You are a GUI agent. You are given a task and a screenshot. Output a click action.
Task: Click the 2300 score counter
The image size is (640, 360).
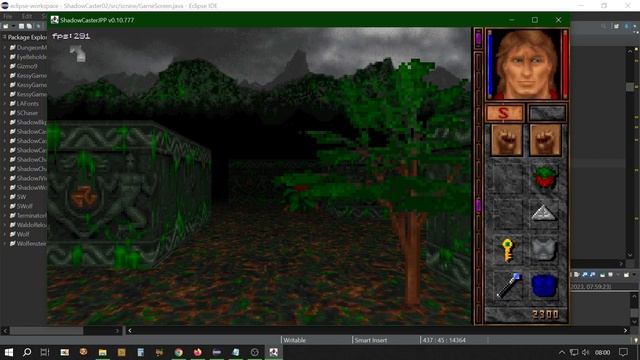545,314
